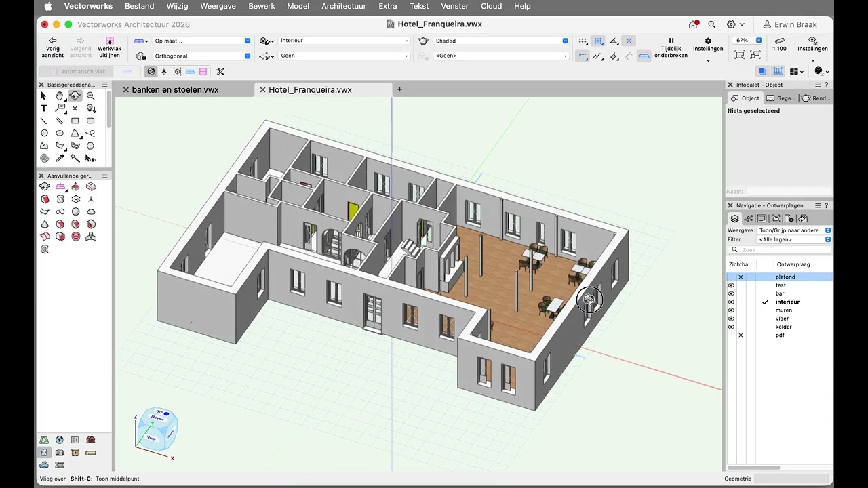Hide the kelder layer
868x488 pixels.
click(731, 327)
